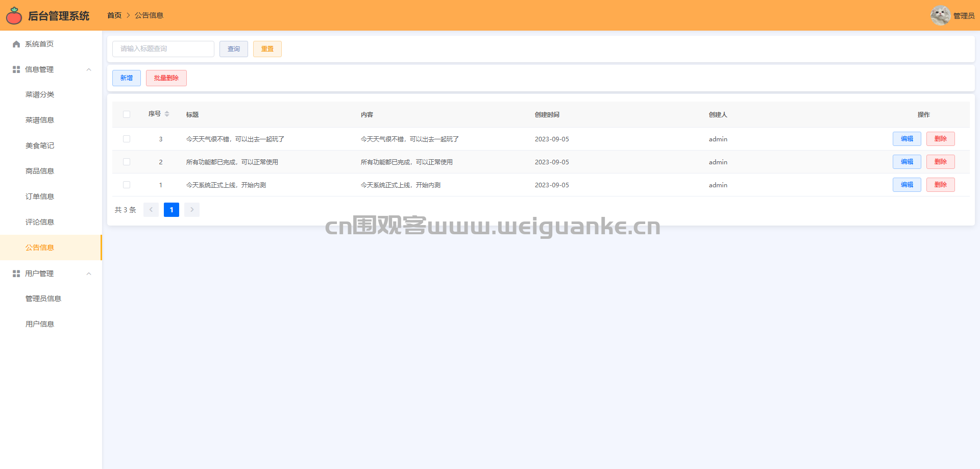Click the grid icon beside 用户管理
Image resolution: width=980 pixels, height=469 pixels.
pos(16,274)
